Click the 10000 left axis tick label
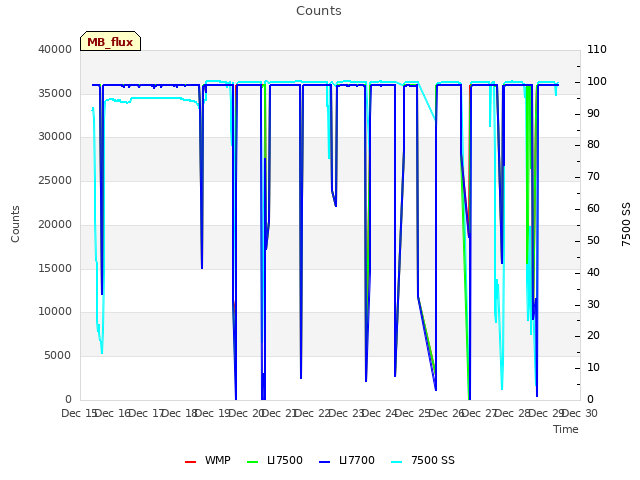The image size is (640, 480). click(55, 312)
